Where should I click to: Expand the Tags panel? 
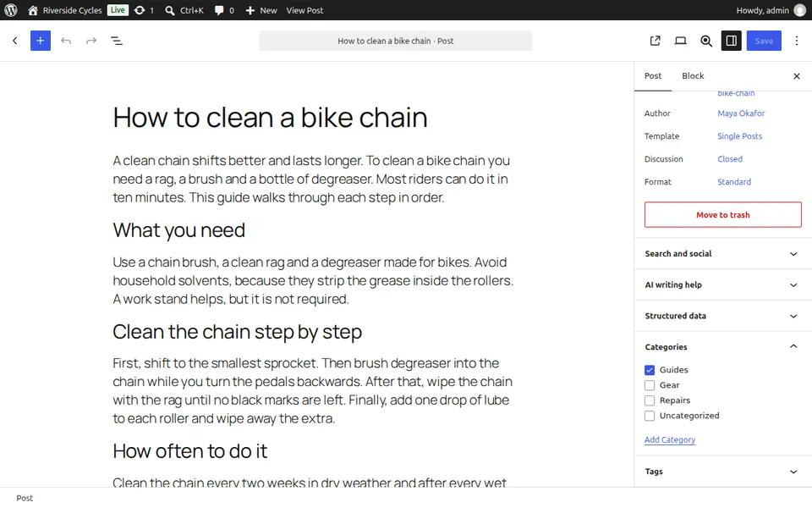tap(723, 472)
